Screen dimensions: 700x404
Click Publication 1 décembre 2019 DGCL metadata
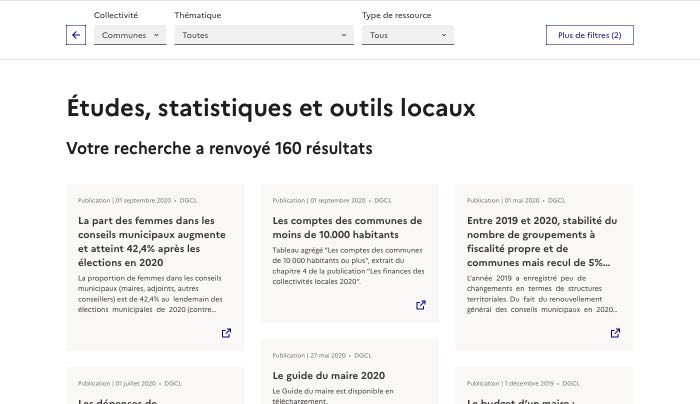click(x=523, y=383)
